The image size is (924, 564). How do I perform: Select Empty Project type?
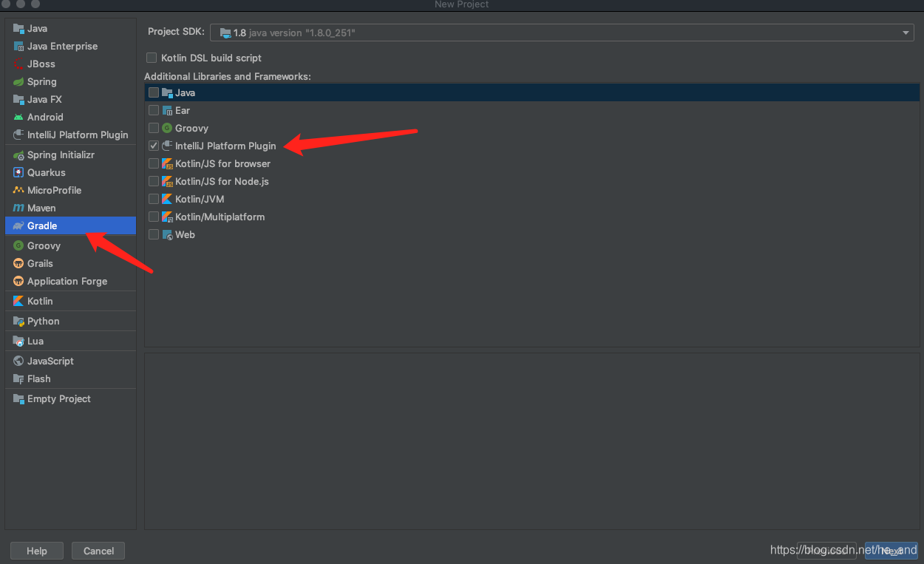pos(70,398)
